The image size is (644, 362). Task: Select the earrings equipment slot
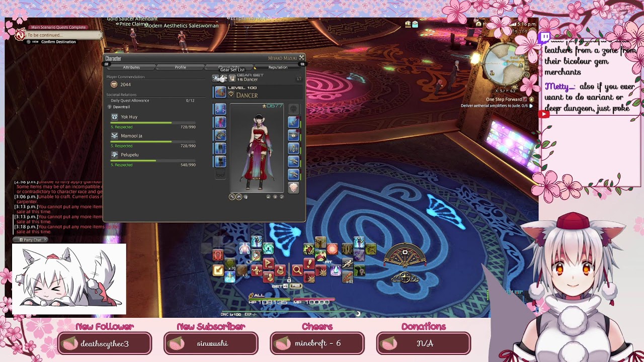coord(293,122)
